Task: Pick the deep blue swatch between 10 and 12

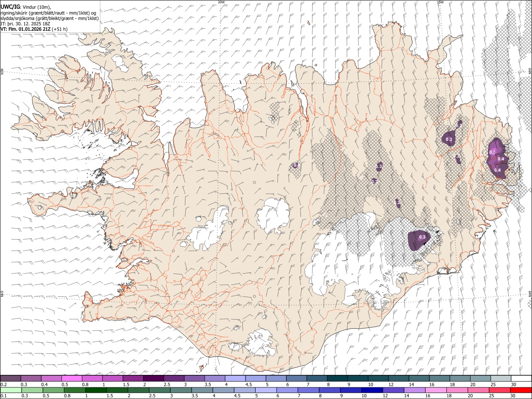Action: 372,390
